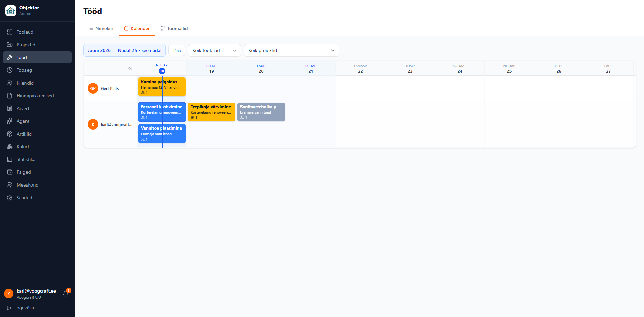644x317 pixels.
Task: Switch to the Nimekiri tab
Action: pos(101,28)
